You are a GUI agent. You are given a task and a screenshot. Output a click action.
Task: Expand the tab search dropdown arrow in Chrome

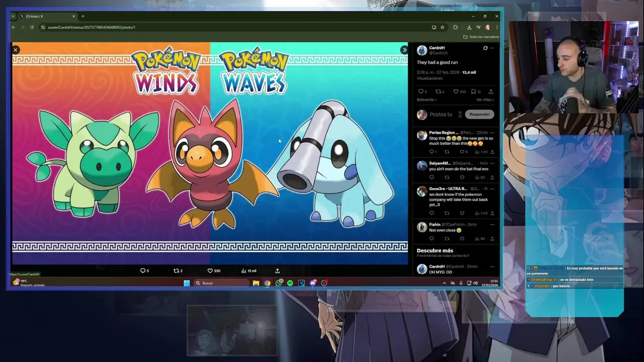[x=13, y=16]
